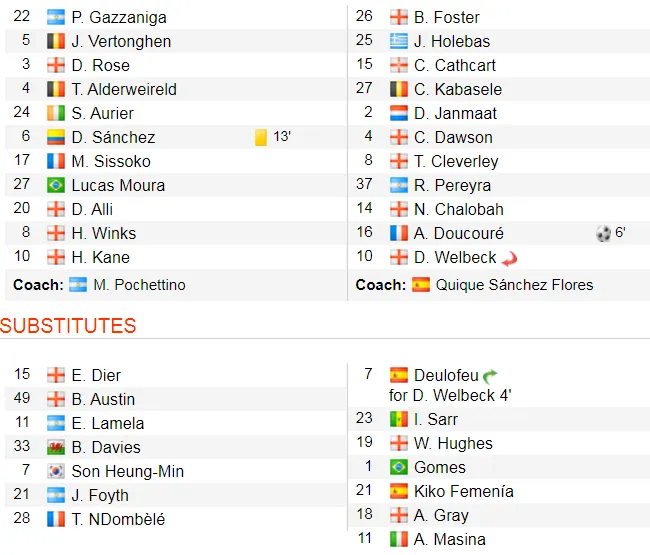Select goalkeeper B. Foster's name
This screenshot has width=650, height=555.
[x=447, y=17]
